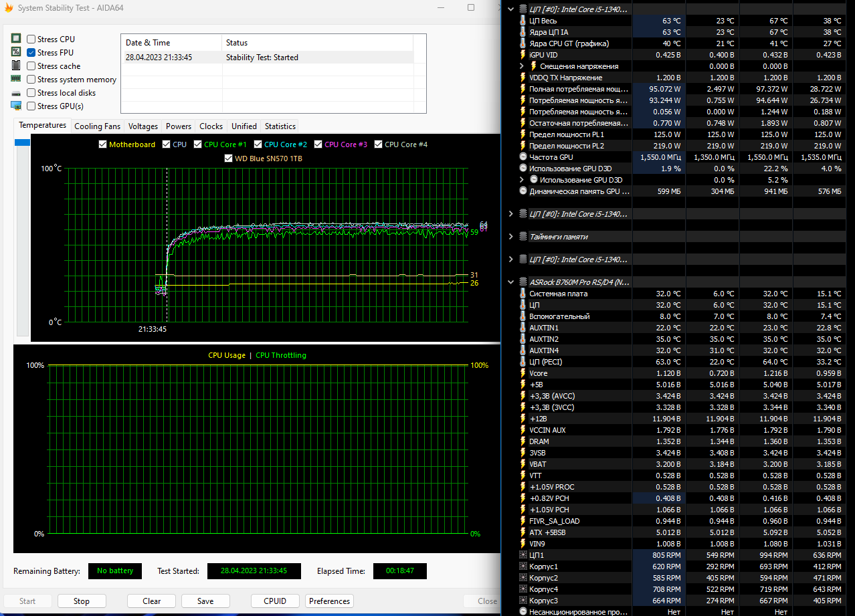Expand the Тайминги памяти section
The width and height of the screenshot is (855, 616).
pos(512,237)
